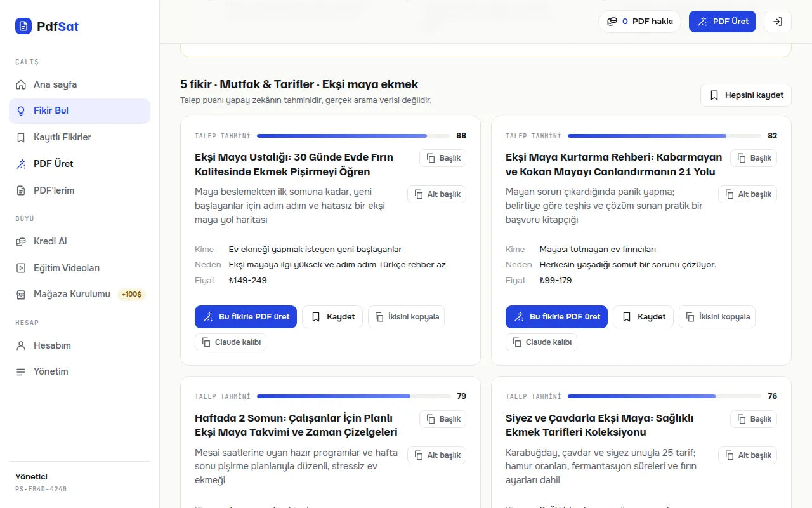Viewport: 812px width, 508px height.
Task: Open Kayıtlı Fikirler sidebar item
Action: [x=79, y=137]
